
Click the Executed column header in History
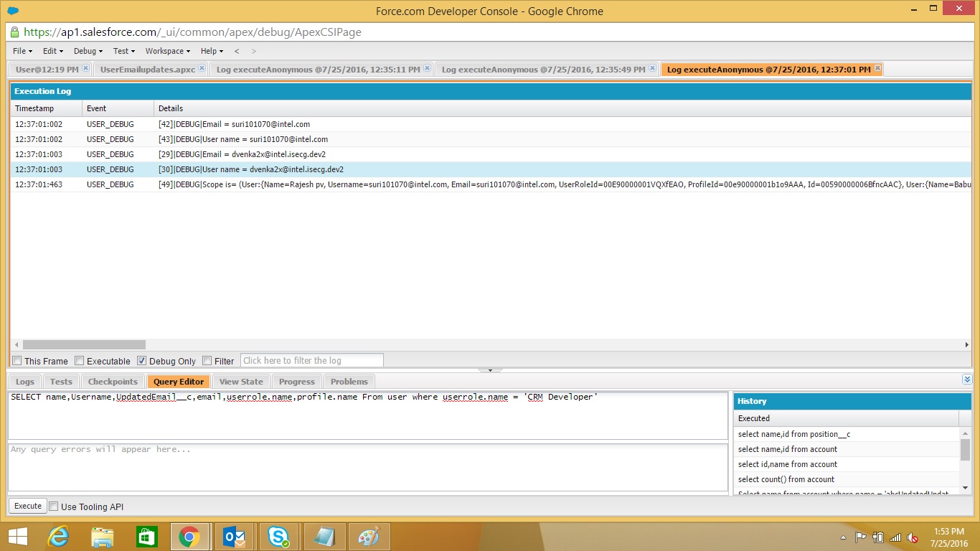click(847, 418)
